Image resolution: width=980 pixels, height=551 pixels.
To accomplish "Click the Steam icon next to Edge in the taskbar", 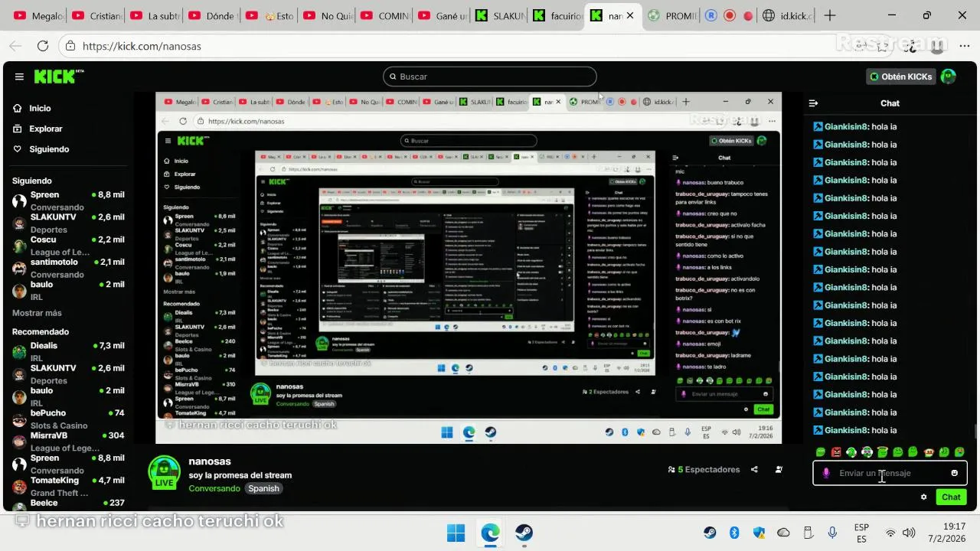I will (x=524, y=533).
